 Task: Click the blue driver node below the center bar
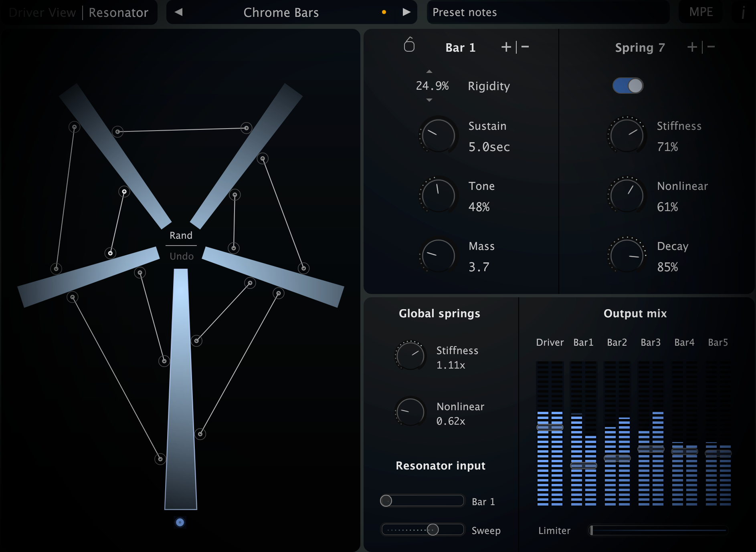point(180,522)
